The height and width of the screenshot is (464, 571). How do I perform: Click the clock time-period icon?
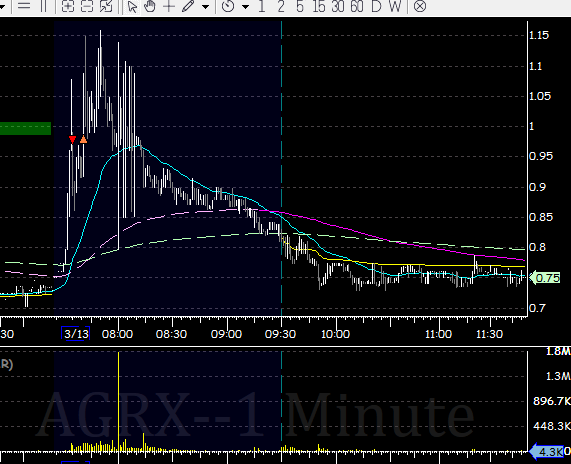[x=228, y=7]
